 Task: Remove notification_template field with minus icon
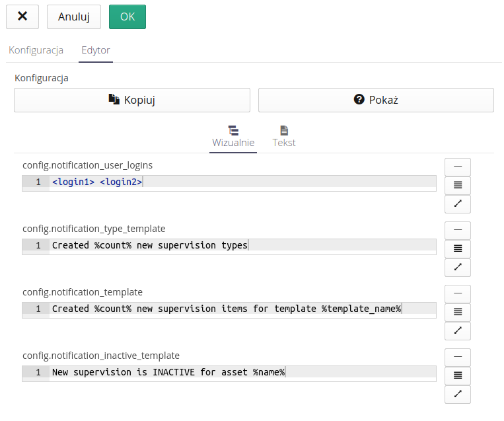(x=458, y=294)
